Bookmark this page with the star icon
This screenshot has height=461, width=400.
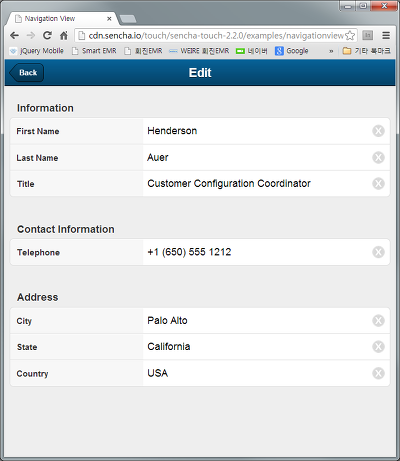pyautogui.click(x=350, y=35)
